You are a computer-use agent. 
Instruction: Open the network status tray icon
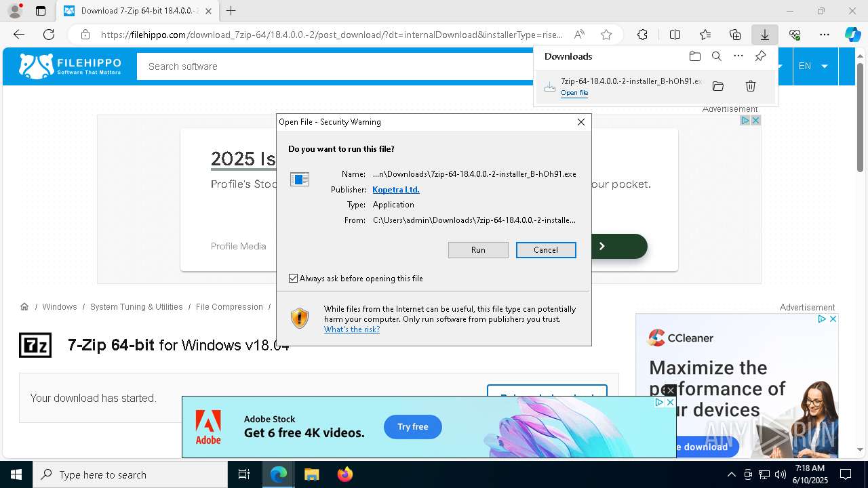764,474
